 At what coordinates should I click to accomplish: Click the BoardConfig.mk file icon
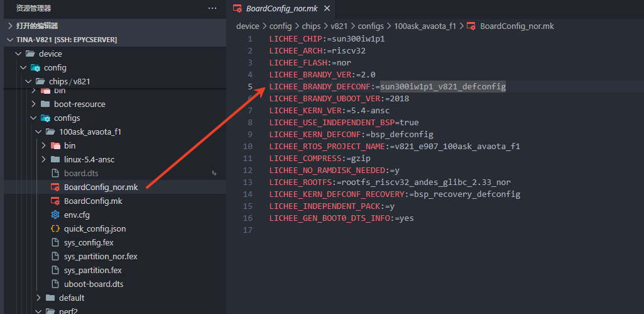click(55, 201)
